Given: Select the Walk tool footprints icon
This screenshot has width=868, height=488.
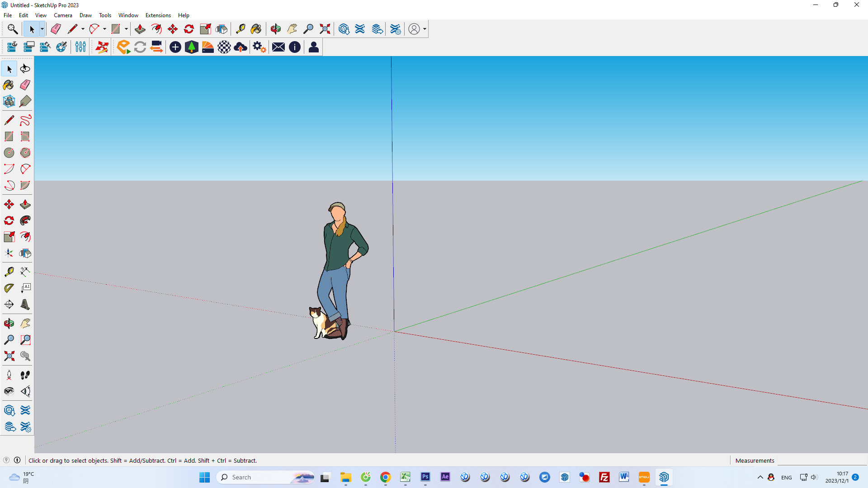Looking at the screenshot, I should (x=25, y=375).
